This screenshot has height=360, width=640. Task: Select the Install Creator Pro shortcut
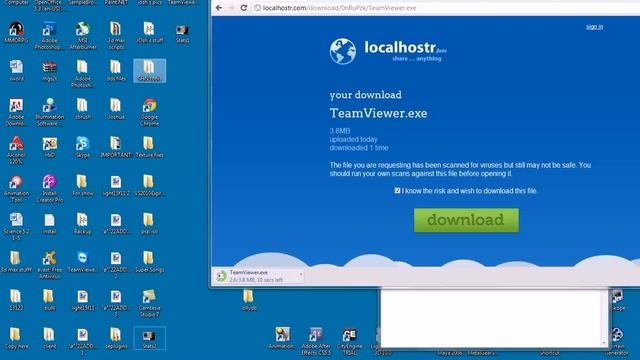coord(49,189)
